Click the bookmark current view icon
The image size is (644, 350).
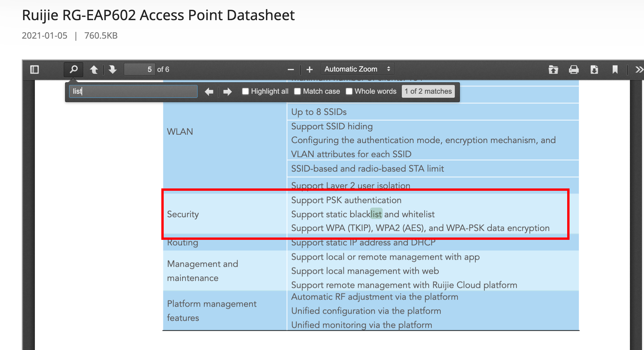point(615,70)
